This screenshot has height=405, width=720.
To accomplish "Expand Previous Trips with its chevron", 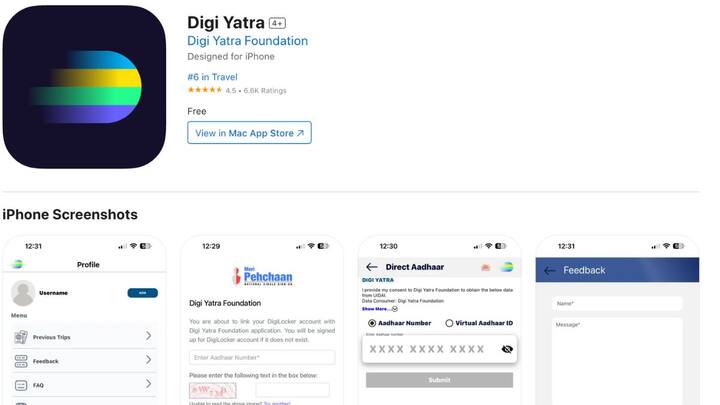I will (x=148, y=336).
